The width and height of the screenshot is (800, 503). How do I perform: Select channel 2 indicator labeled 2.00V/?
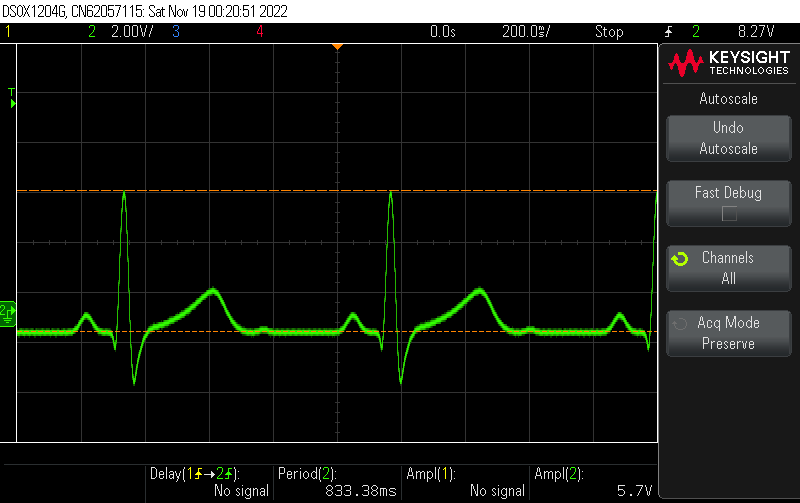120,32
